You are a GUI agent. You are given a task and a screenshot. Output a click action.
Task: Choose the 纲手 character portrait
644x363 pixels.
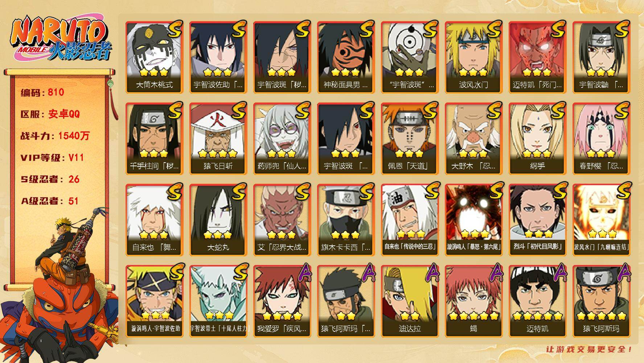(537, 139)
